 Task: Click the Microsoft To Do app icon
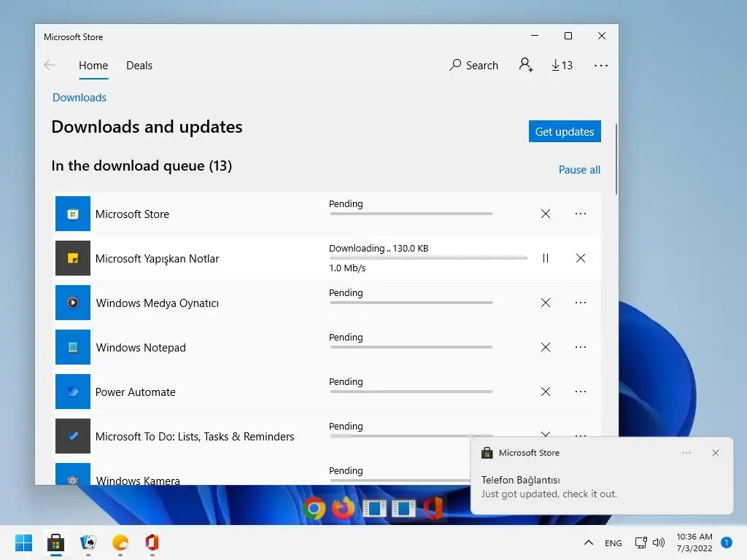click(72, 436)
